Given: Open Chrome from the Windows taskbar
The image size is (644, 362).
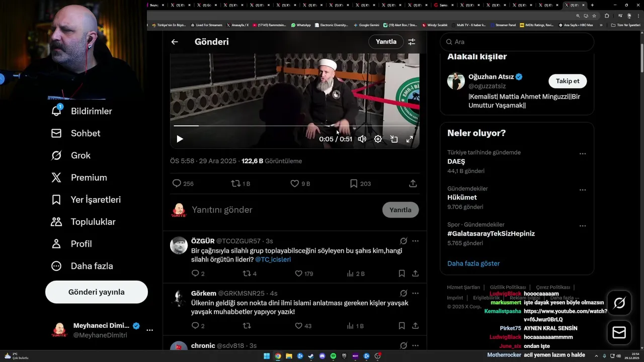Looking at the screenshot, I should pyautogui.click(x=278, y=356).
